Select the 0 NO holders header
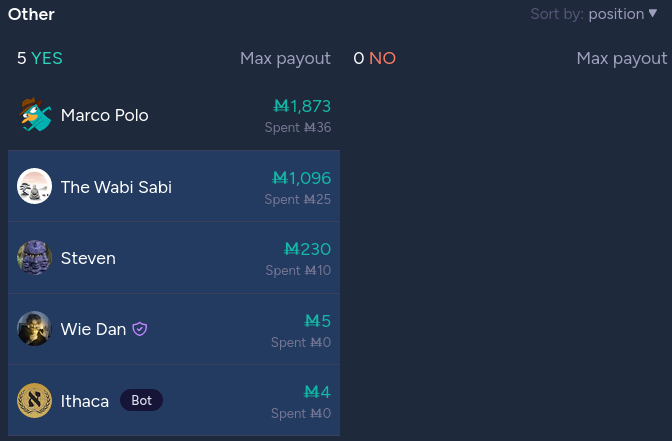The width and height of the screenshot is (672, 441). 375,58
